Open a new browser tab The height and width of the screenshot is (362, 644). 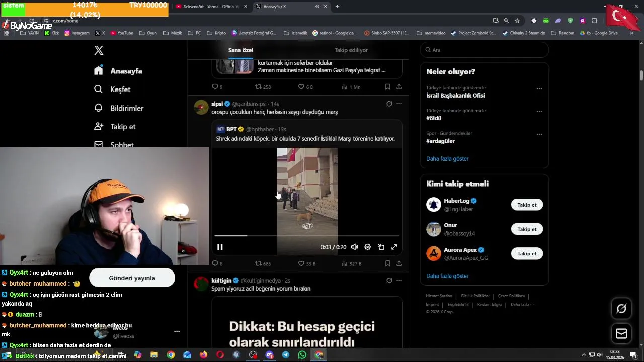[x=337, y=7]
